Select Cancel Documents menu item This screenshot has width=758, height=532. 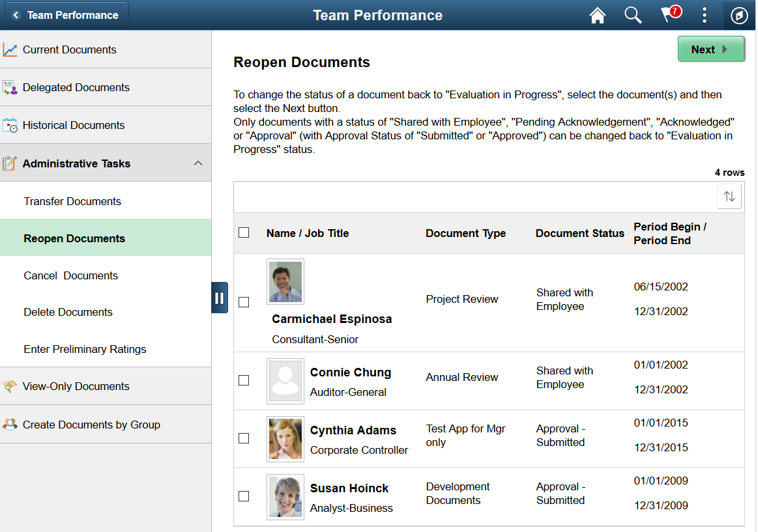point(106,275)
